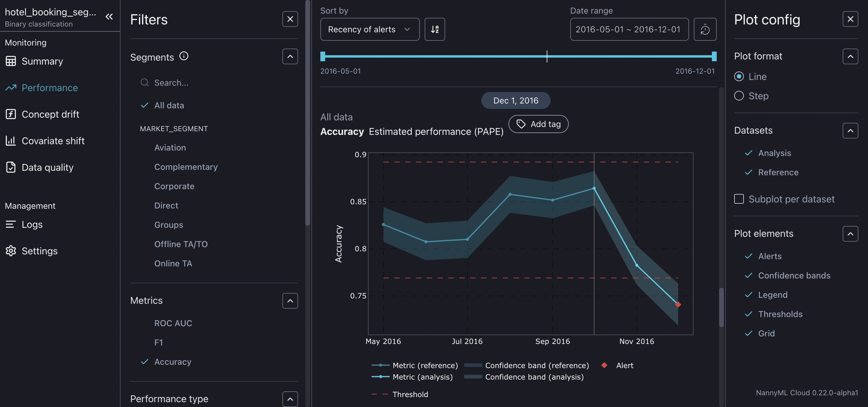The height and width of the screenshot is (407, 868).
Task: Close the Filters panel
Action: coord(290,19)
